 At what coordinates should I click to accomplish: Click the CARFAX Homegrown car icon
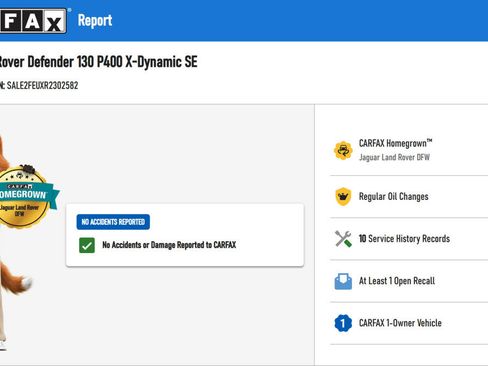pos(343,151)
